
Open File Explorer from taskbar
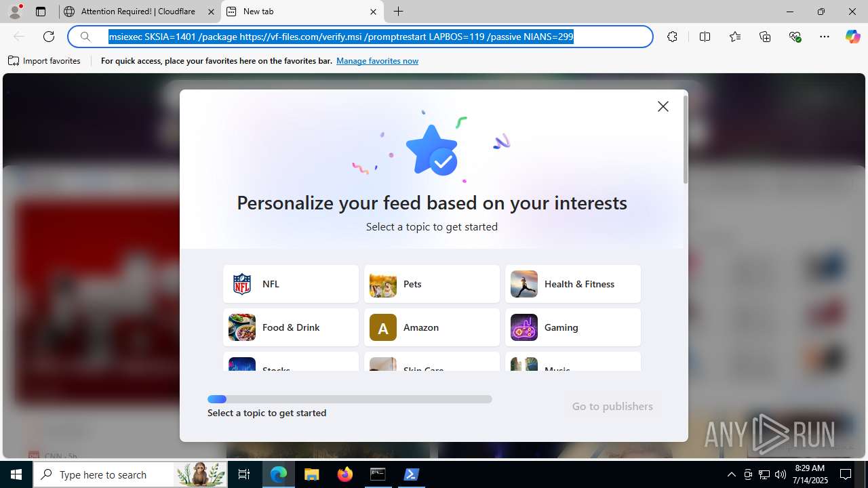[311, 474]
